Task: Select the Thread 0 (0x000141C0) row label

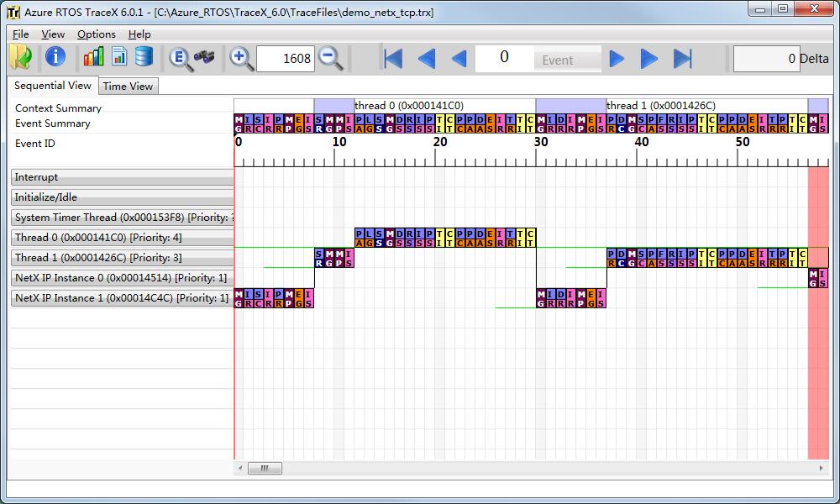Action: tap(122, 237)
